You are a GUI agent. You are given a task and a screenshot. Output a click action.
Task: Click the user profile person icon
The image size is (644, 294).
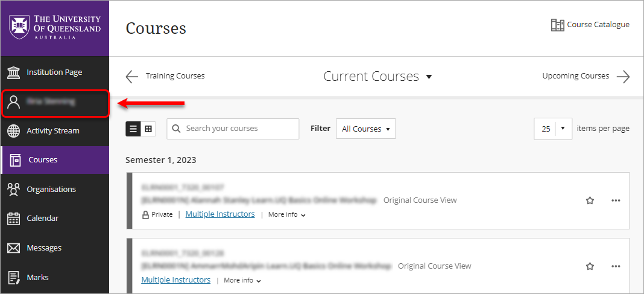[14, 102]
